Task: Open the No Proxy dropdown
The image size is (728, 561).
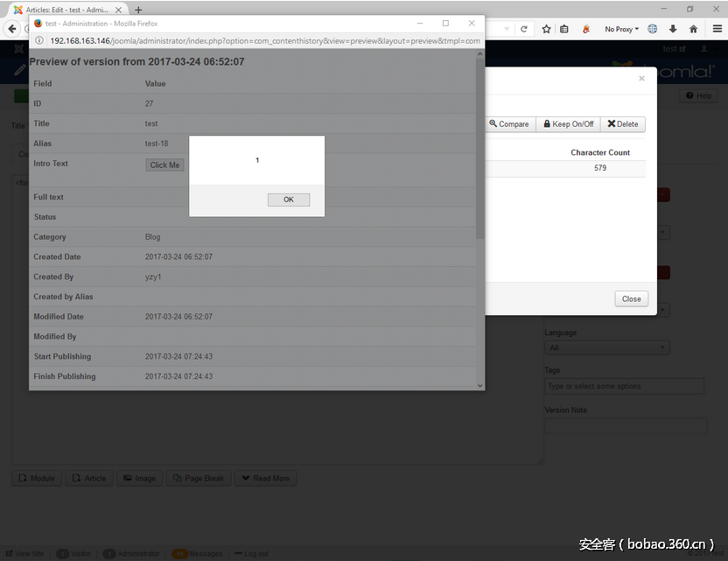Action: [621, 29]
